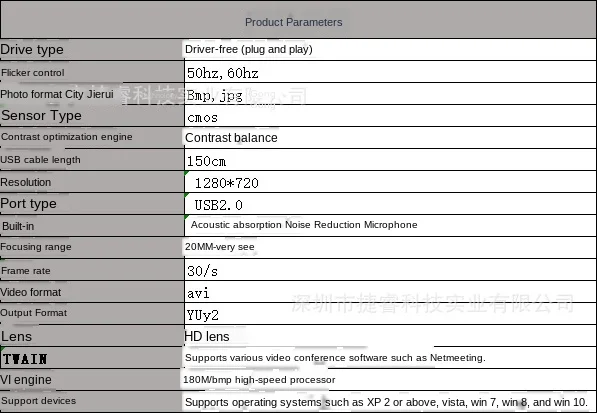
Task: Click the YUy2 output format value
Action: coord(203,315)
